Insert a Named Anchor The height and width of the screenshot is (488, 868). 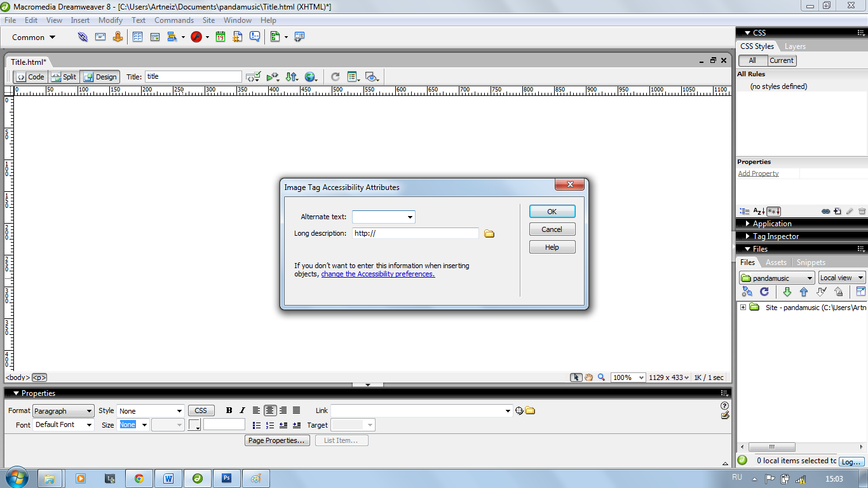(118, 37)
